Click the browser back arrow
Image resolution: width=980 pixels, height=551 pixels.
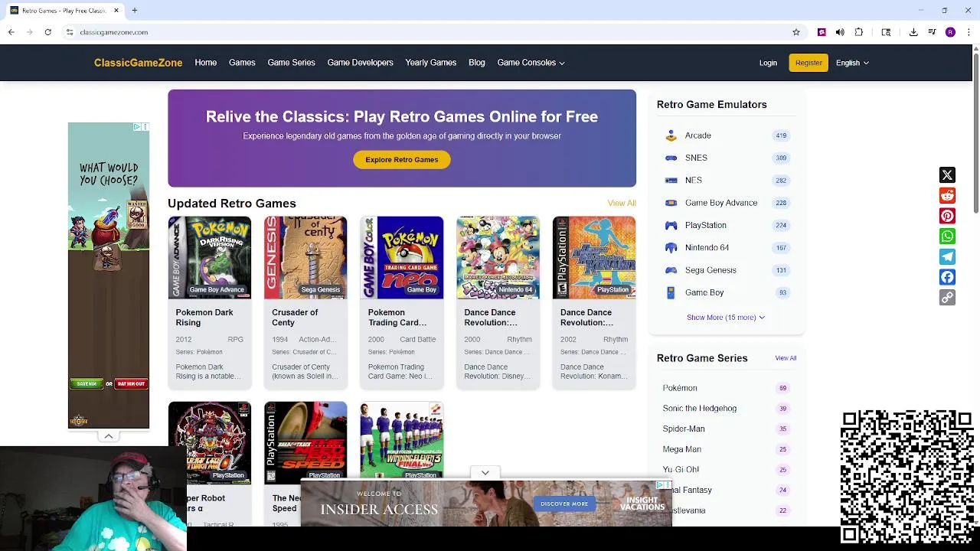(11, 32)
